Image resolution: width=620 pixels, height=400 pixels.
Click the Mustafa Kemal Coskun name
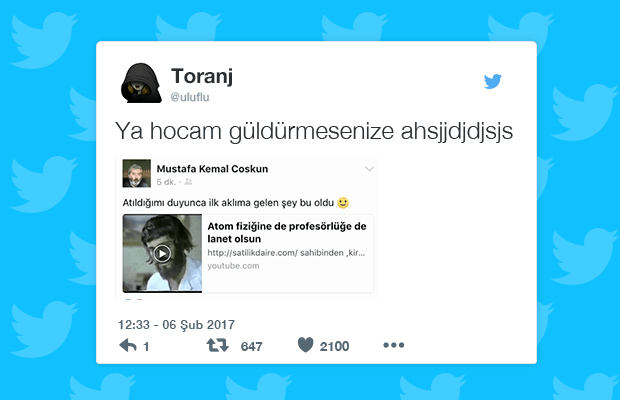(212, 169)
